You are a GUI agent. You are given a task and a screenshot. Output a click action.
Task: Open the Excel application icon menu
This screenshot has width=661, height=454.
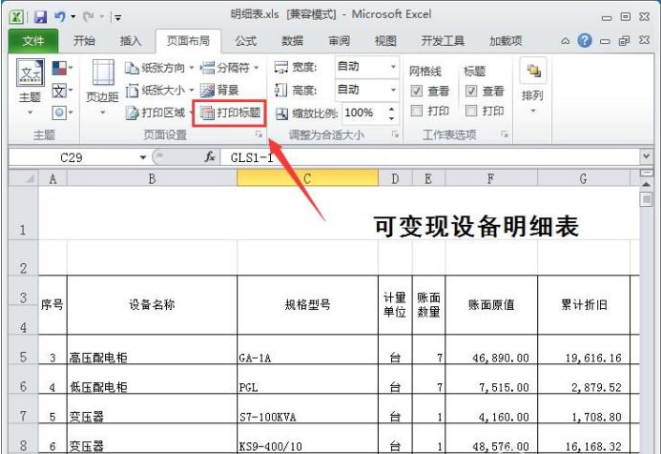[16, 17]
